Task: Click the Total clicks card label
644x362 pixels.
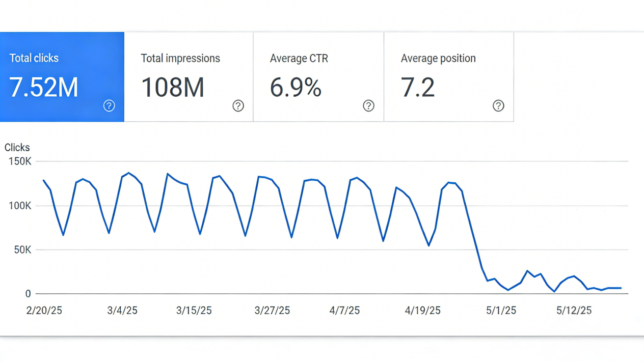Action: [34, 58]
